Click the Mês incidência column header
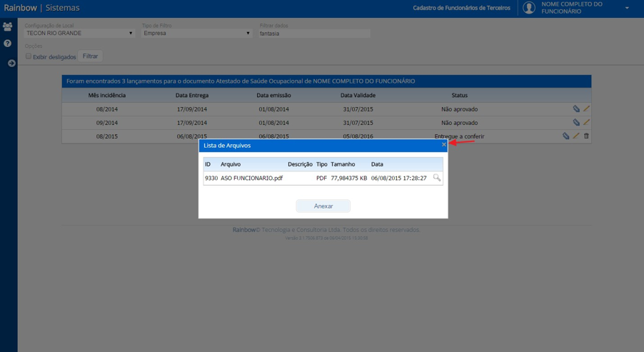The height and width of the screenshot is (352, 644). 107,95
